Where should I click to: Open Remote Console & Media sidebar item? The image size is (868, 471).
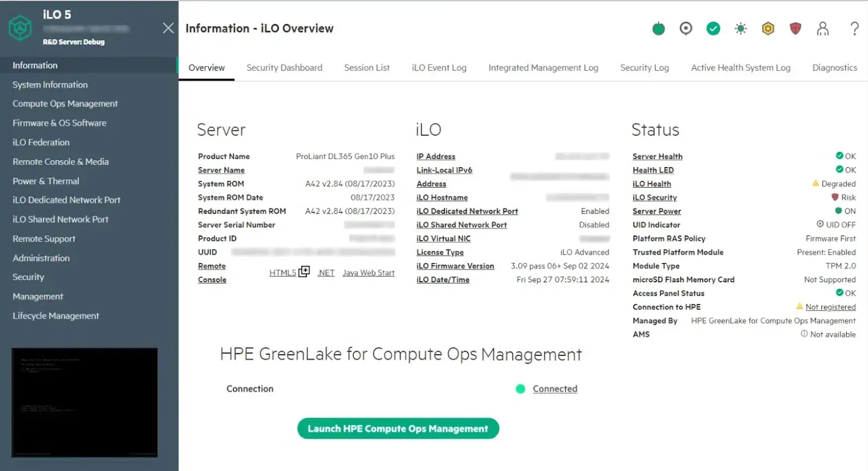coord(61,162)
